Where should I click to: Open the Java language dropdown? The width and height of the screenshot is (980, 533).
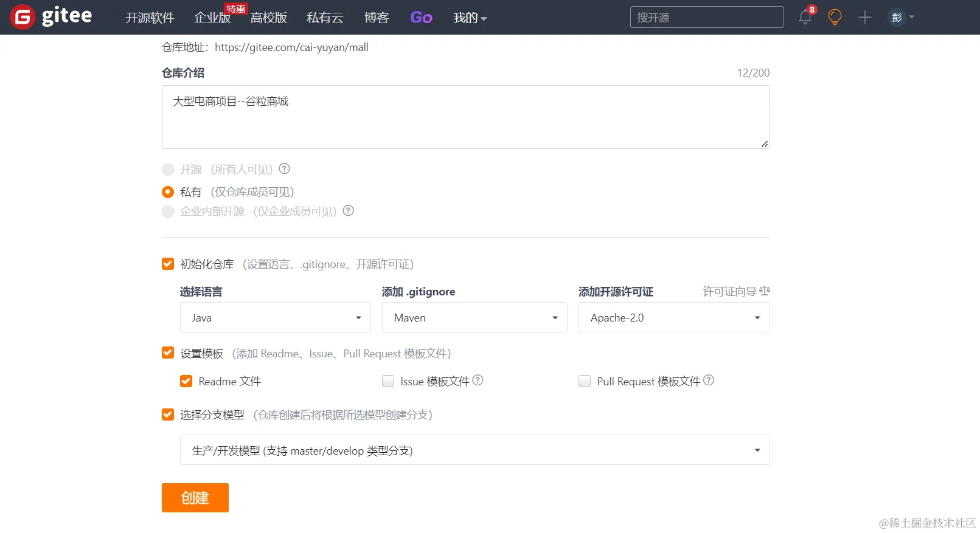pyautogui.click(x=276, y=317)
